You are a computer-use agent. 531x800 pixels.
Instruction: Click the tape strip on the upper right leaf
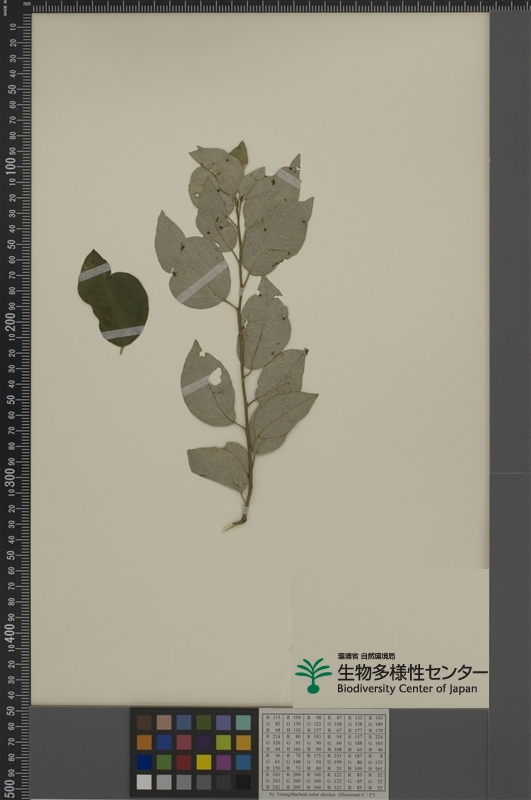point(288,178)
